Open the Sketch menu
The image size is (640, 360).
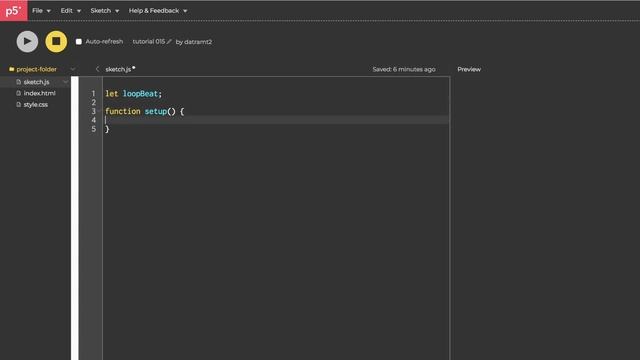click(x=105, y=11)
